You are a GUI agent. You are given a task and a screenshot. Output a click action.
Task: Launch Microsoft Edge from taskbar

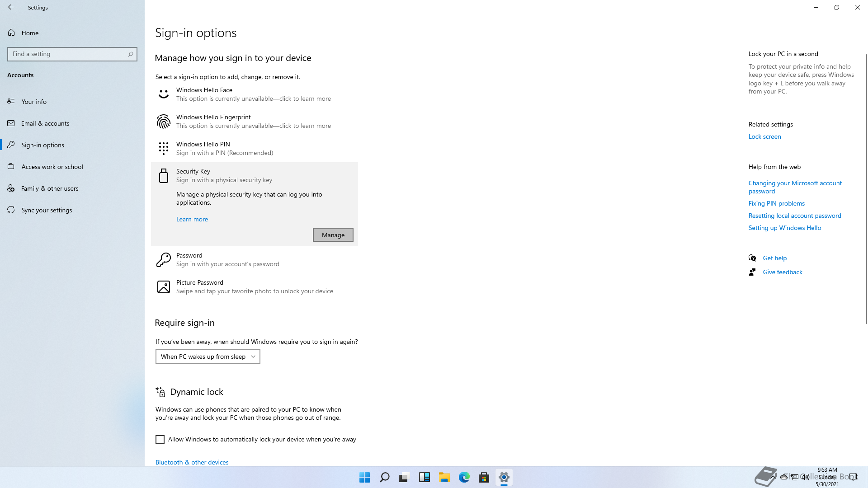tap(464, 477)
